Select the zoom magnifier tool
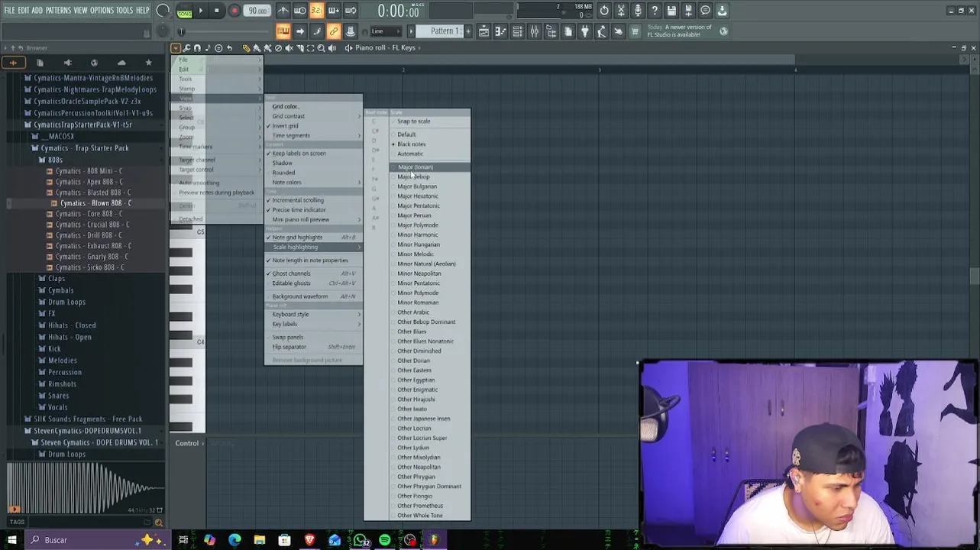The image size is (980, 550). click(x=321, y=48)
